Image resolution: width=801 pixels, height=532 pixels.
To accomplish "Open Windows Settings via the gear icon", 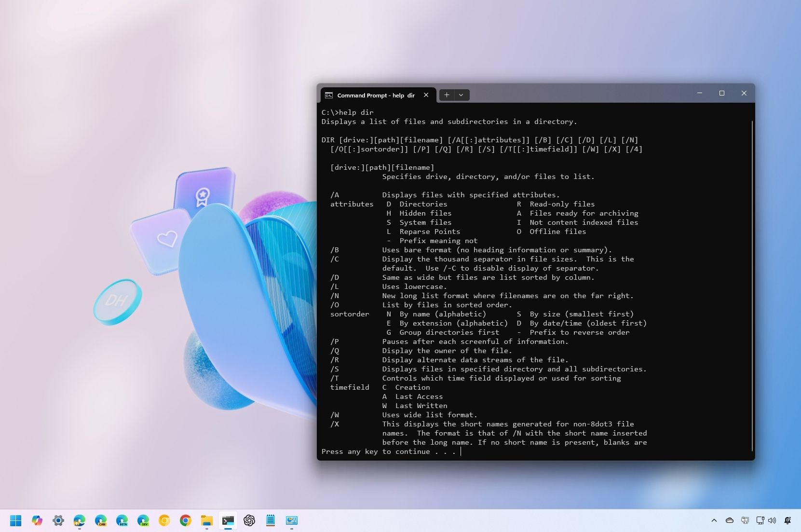I will [x=58, y=521].
